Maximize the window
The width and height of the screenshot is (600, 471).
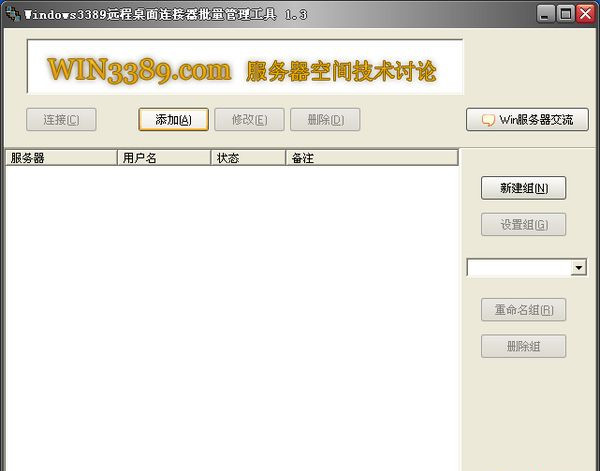(x=565, y=14)
